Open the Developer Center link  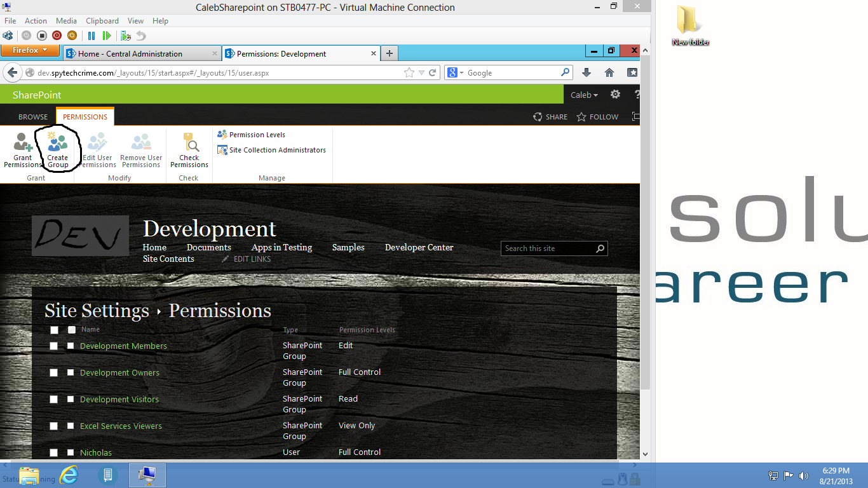(419, 247)
